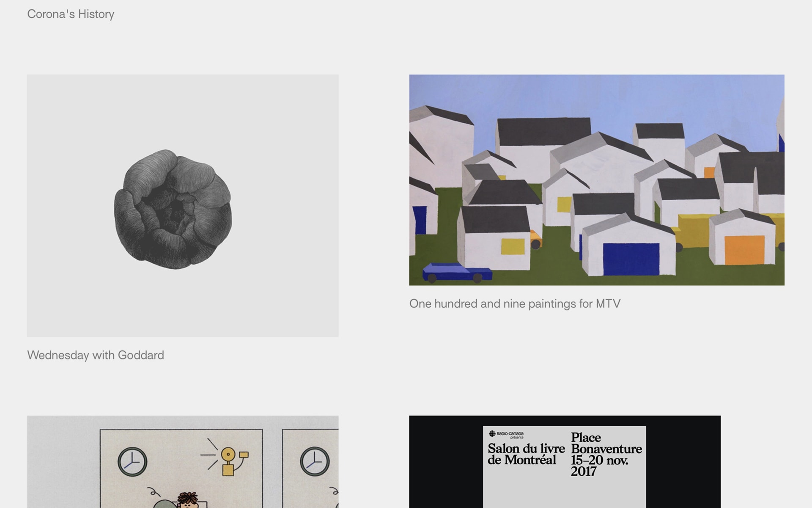Open the Corona's History project link

coord(71,14)
